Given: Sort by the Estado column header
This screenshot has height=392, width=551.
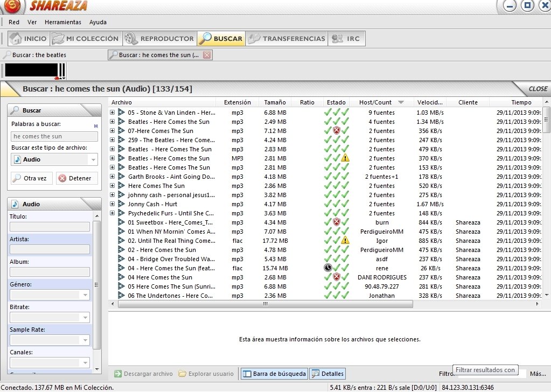Looking at the screenshot, I should pyautogui.click(x=336, y=102).
